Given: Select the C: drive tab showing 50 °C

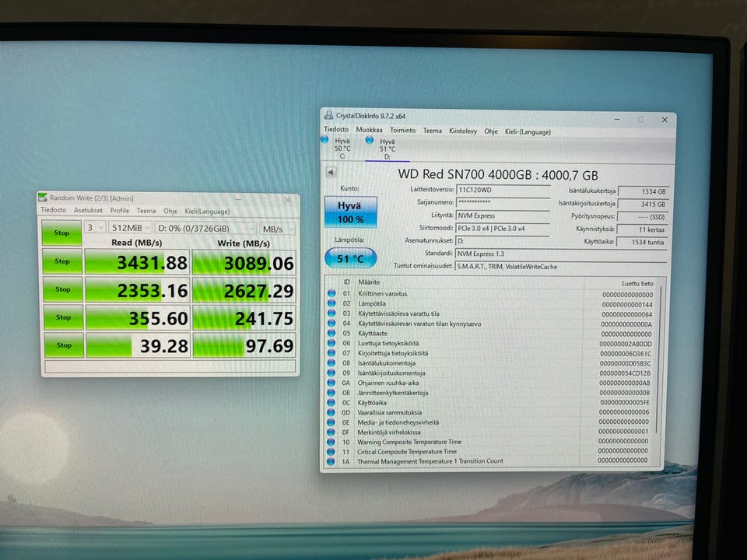Looking at the screenshot, I should tap(342, 148).
